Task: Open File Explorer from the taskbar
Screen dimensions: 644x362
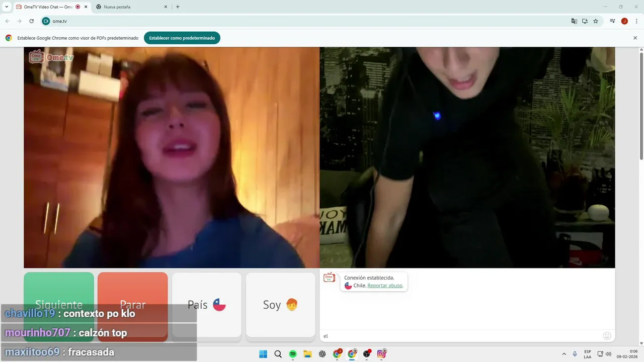Action: [307, 354]
